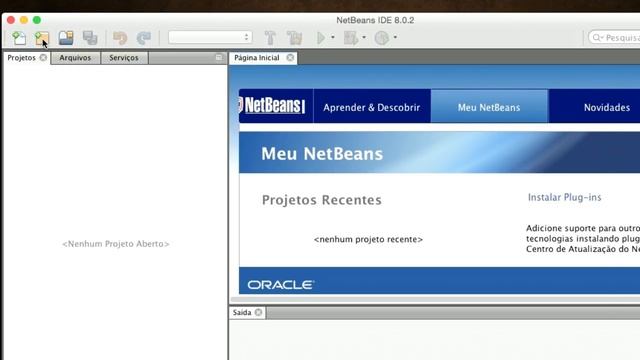This screenshot has width=640, height=360.
Task: Expand the Run Project dropdown arrow
Action: click(333, 37)
